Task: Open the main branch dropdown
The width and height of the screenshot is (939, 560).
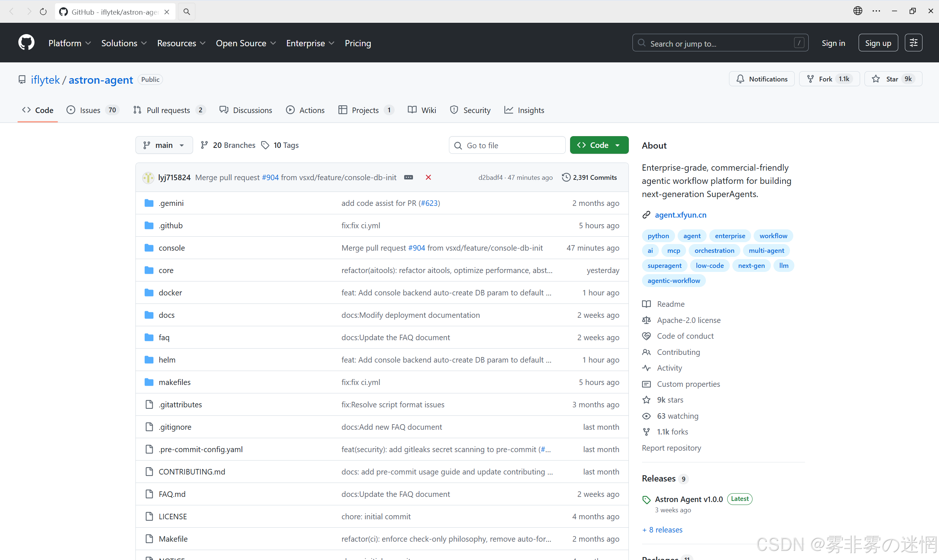Action: 164,145
